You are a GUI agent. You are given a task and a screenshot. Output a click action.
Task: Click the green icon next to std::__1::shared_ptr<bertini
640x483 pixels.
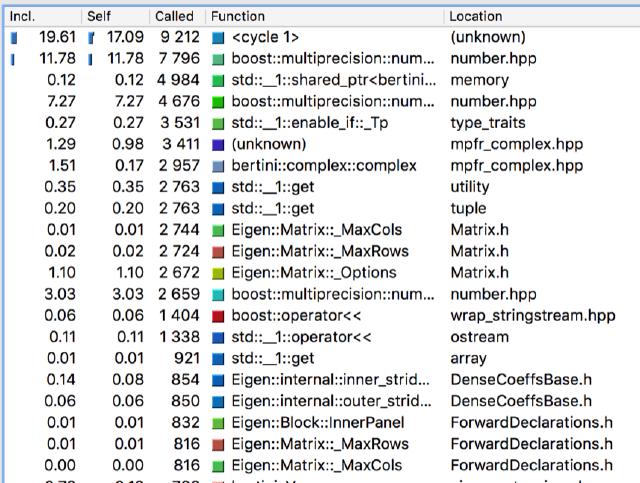218,81
